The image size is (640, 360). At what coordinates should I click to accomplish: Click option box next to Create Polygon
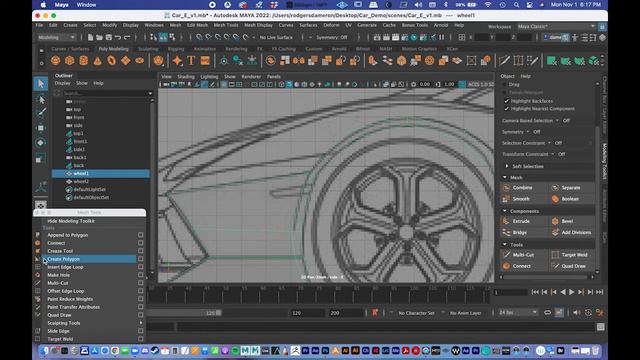click(140, 259)
